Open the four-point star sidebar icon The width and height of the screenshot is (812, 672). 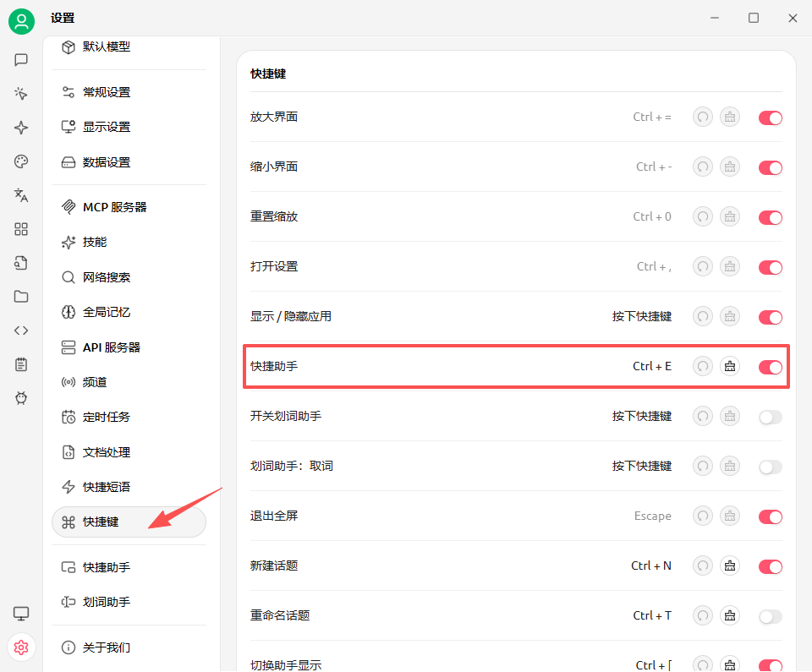click(21, 128)
